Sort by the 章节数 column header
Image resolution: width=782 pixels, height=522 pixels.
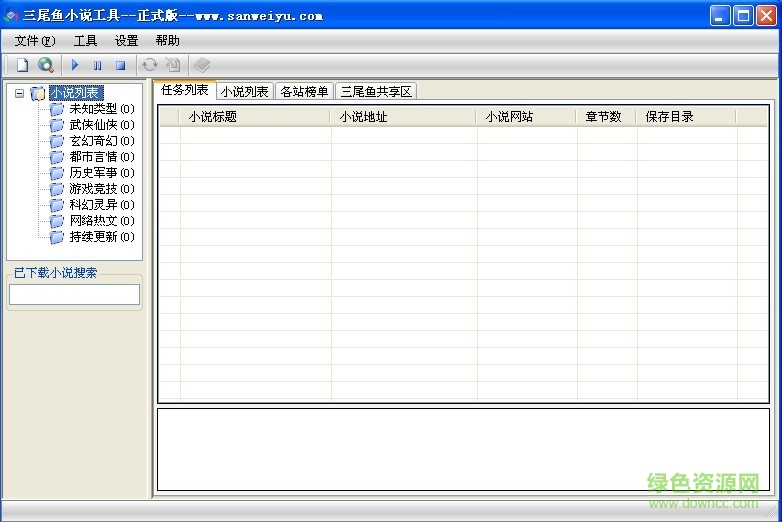[606, 117]
